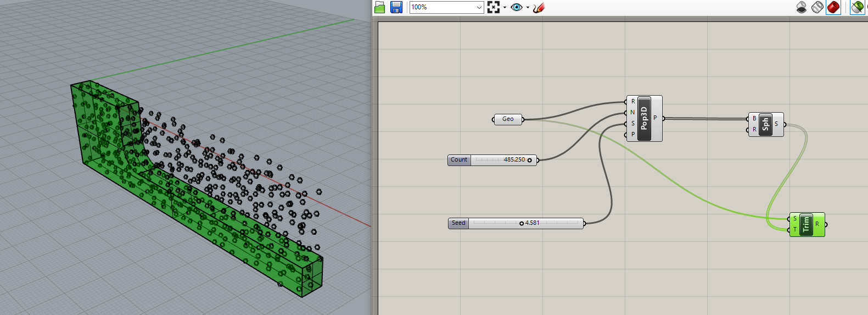
Task: Click the T input of Trim
Action: click(x=795, y=230)
